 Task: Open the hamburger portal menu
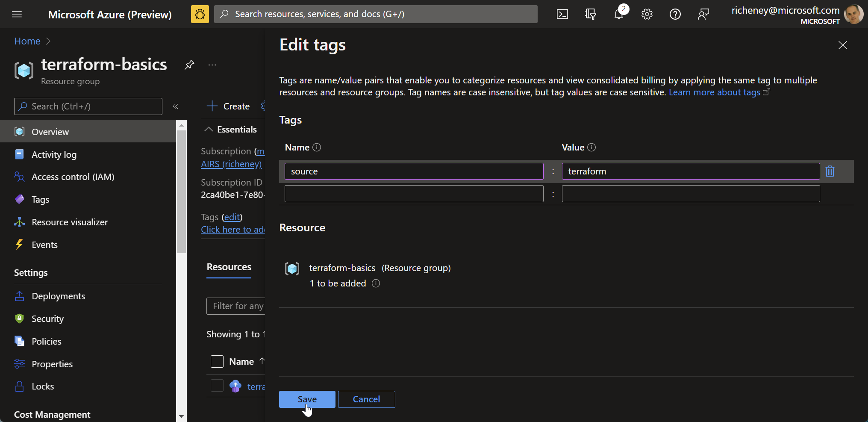[17, 15]
